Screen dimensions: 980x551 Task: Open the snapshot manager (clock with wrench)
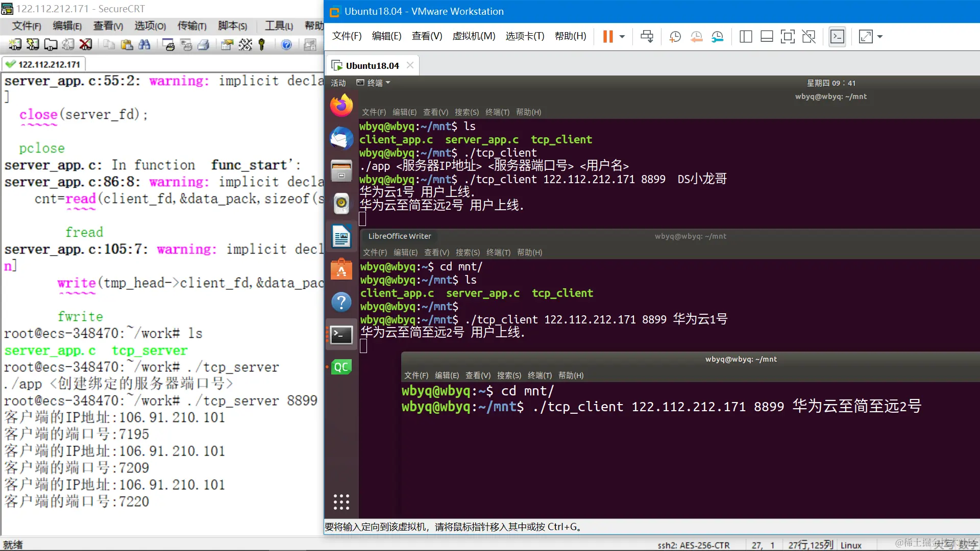coord(718,37)
